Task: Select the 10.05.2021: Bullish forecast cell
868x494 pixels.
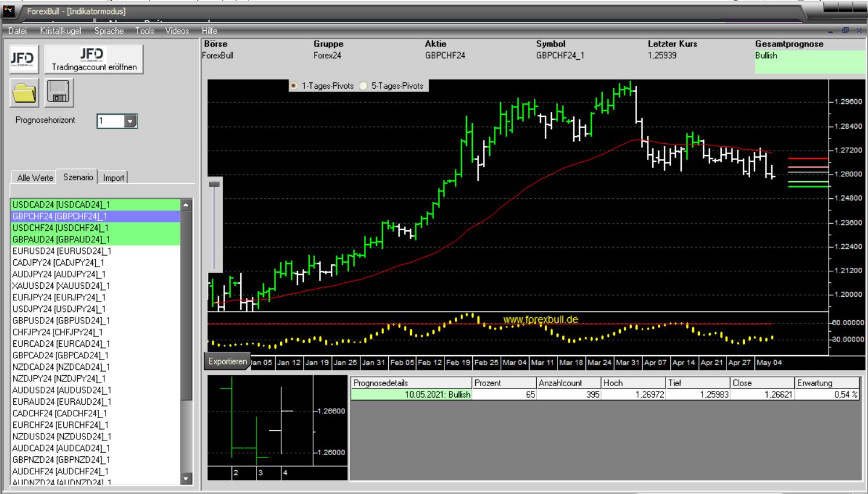Action: (x=411, y=394)
